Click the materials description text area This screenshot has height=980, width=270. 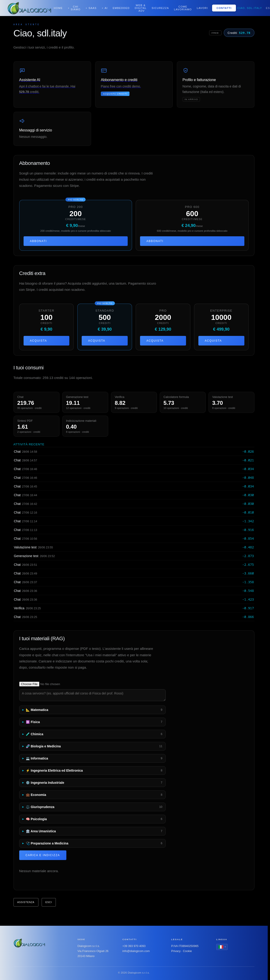point(92,695)
